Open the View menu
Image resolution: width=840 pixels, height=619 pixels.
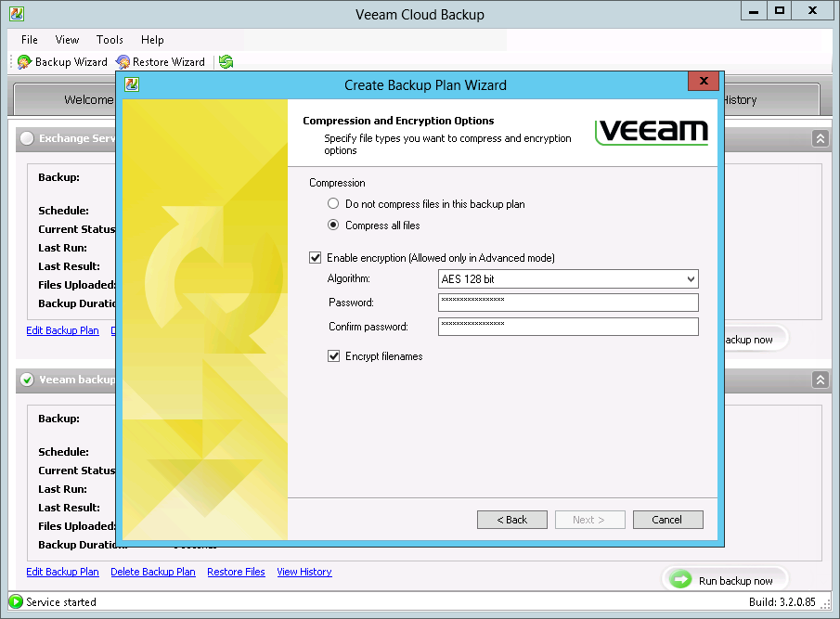click(67, 40)
